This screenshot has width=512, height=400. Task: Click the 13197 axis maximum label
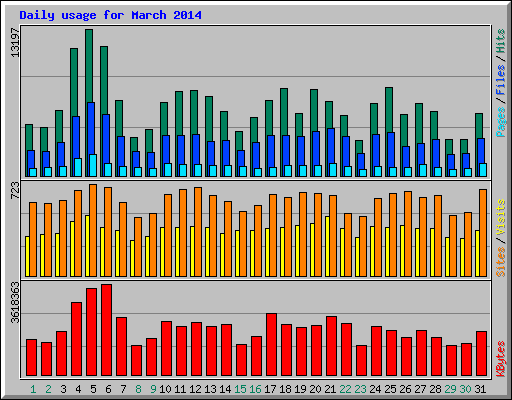point(15,42)
